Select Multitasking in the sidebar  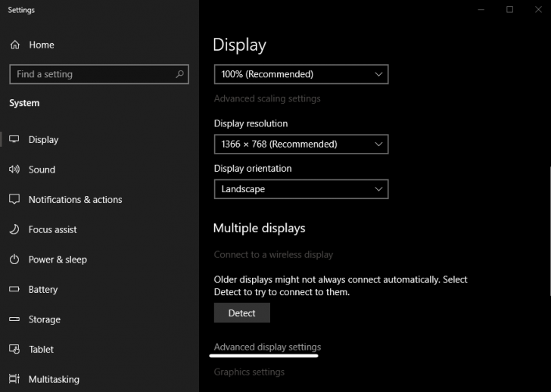coord(53,379)
